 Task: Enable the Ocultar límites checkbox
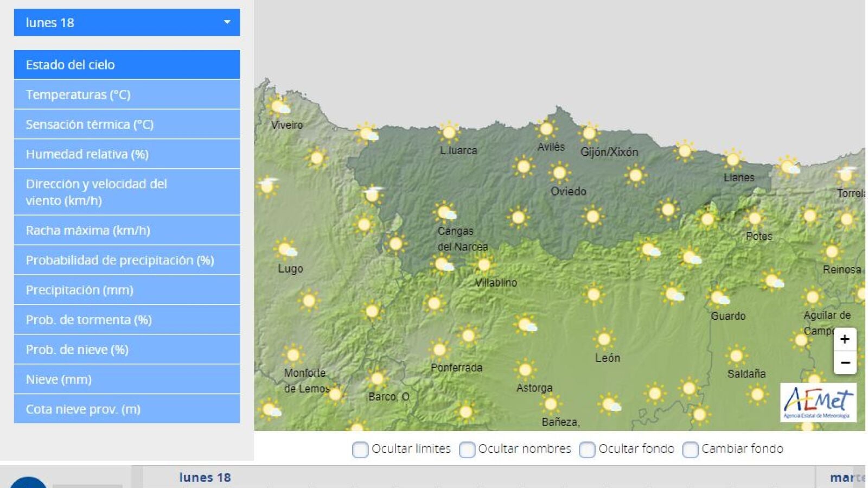pyautogui.click(x=360, y=449)
